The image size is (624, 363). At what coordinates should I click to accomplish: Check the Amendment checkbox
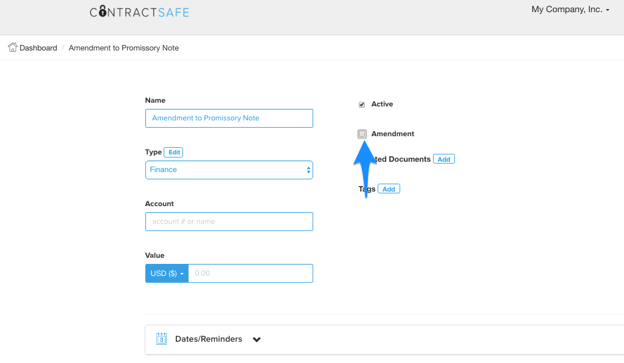[362, 134]
